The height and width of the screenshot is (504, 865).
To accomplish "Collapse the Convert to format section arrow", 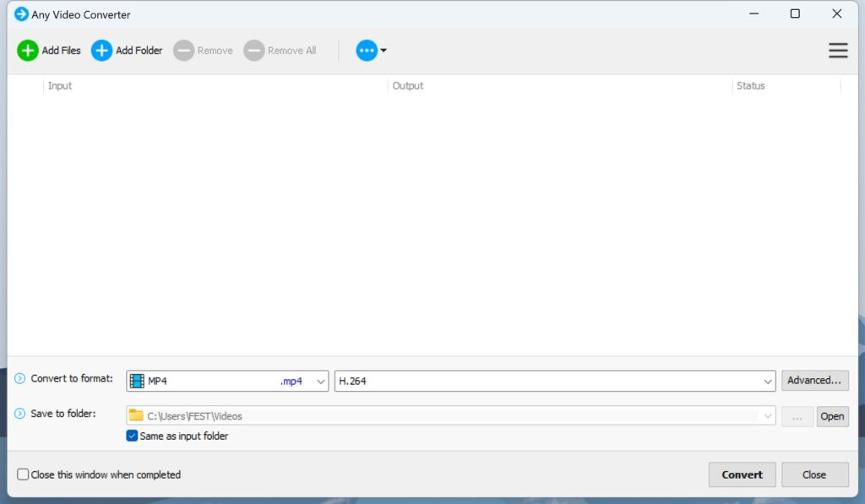I will click(20, 378).
